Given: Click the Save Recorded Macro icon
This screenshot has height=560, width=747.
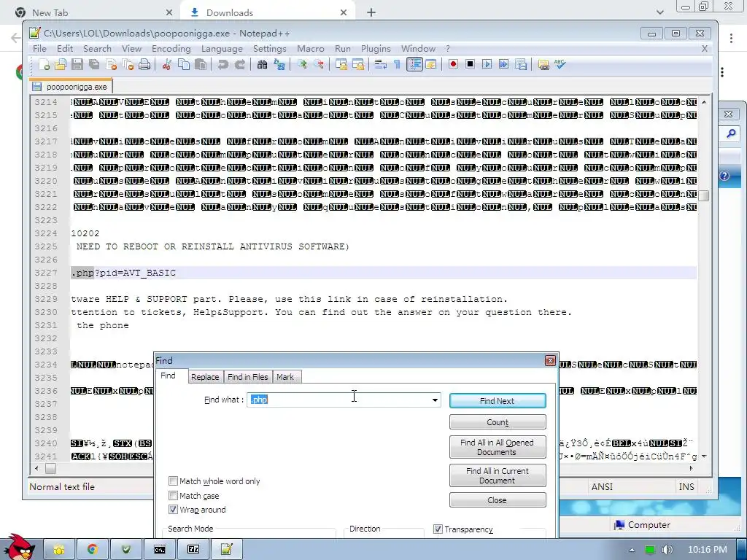Looking at the screenshot, I should tap(521, 64).
